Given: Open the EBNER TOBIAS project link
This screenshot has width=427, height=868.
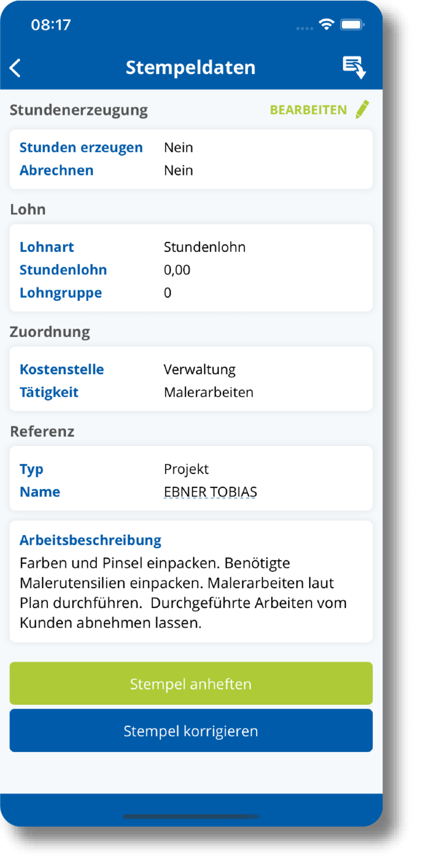Looking at the screenshot, I should 210,492.
